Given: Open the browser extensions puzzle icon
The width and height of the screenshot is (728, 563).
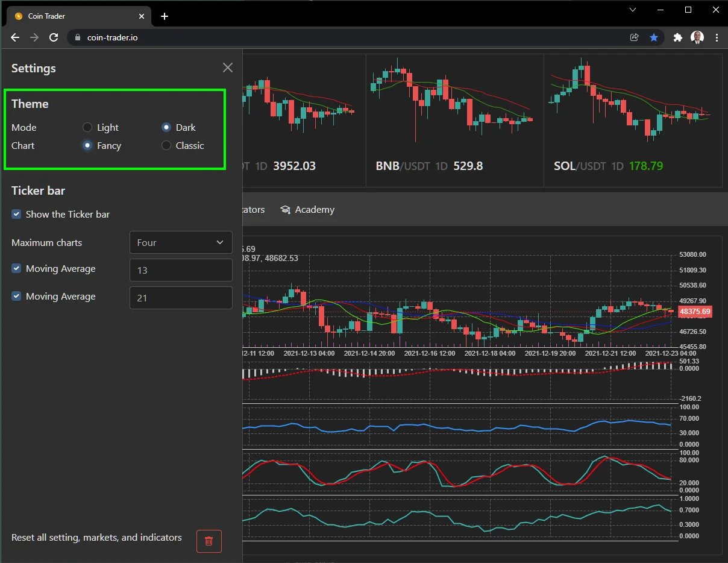Looking at the screenshot, I should [677, 37].
